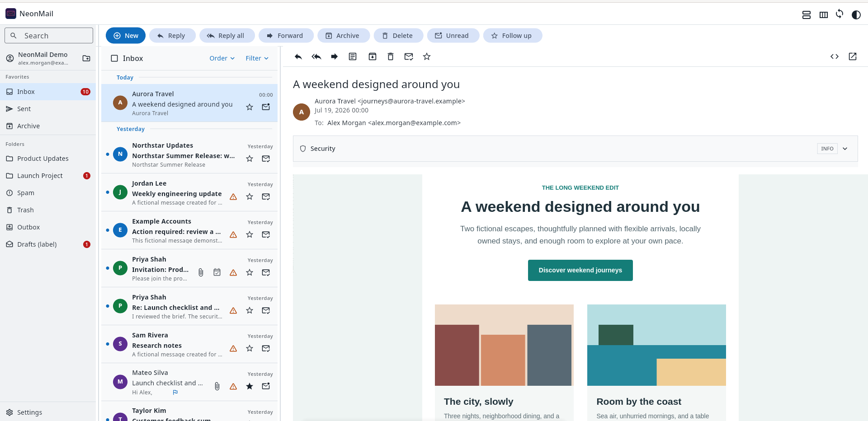Unstar the Mateo Silva email

[x=250, y=386]
